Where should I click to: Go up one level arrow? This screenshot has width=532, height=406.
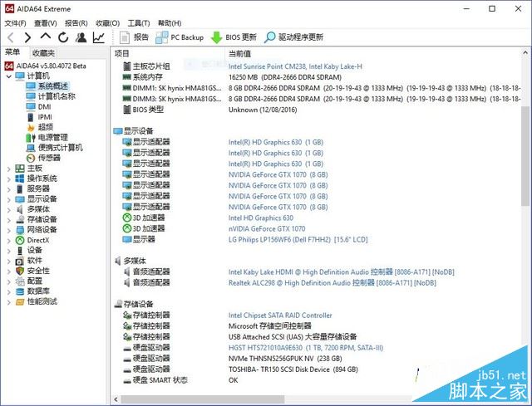pos(46,37)
